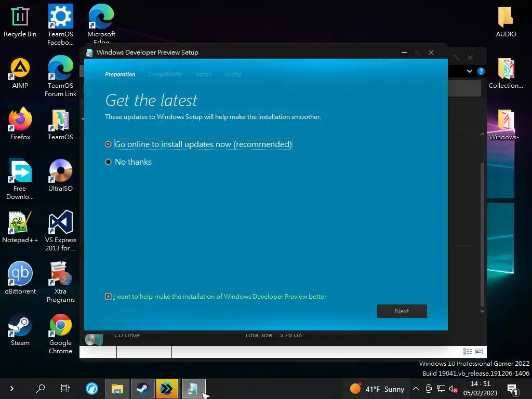Click the muted speaker tray icon

point(453,389)
